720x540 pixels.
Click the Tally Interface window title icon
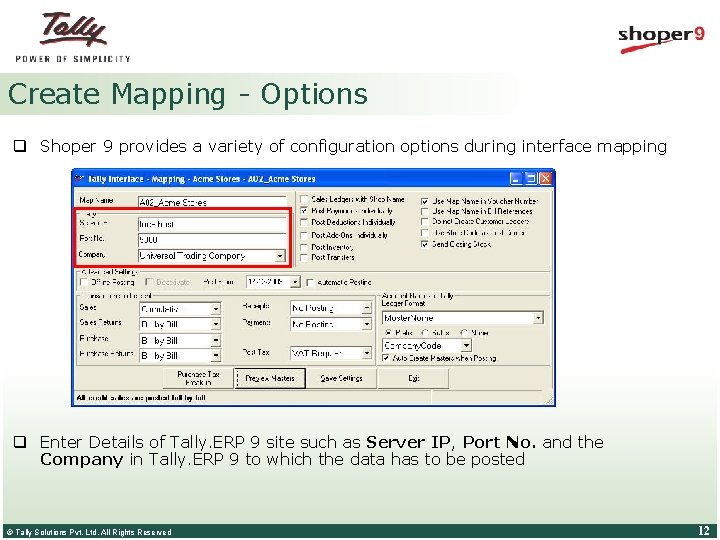tap(79, 179)
